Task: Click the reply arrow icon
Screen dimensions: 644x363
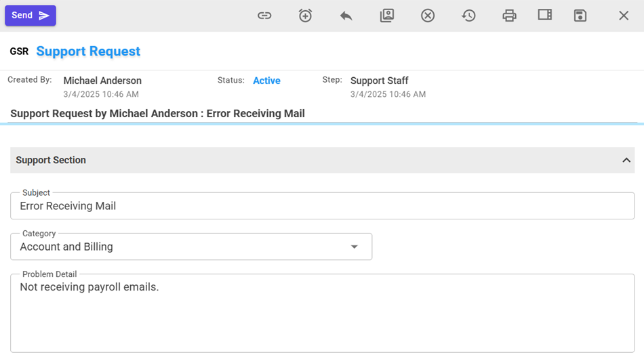Action: 346,16
